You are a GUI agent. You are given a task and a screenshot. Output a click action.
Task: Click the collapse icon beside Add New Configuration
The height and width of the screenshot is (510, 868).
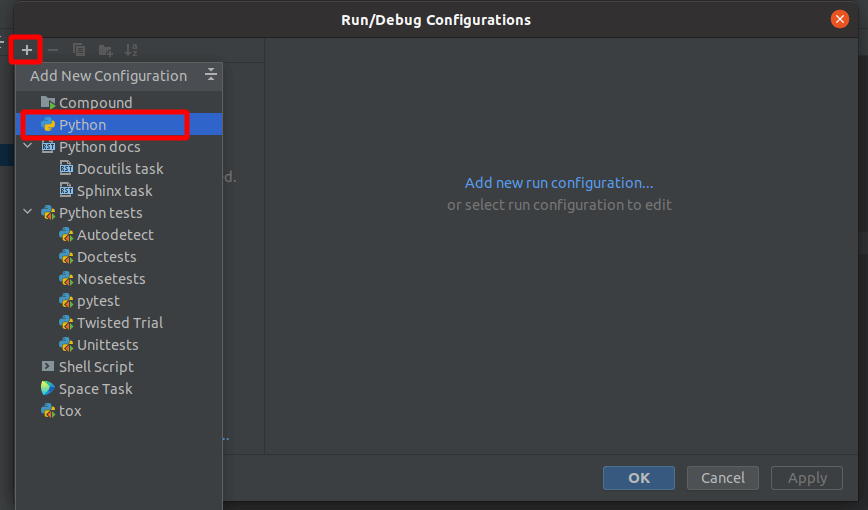coord(210,75)
